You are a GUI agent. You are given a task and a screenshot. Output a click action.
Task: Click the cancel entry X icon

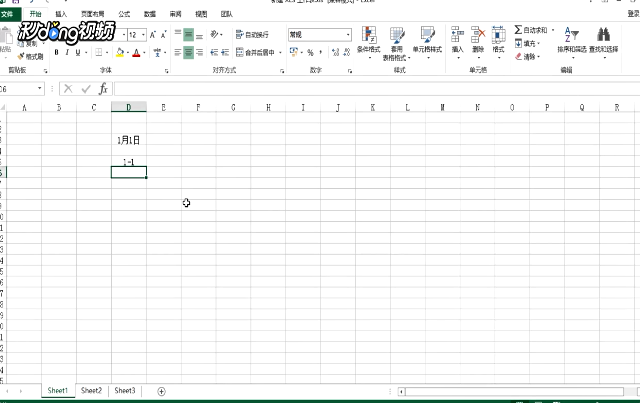tap(68, 89)
